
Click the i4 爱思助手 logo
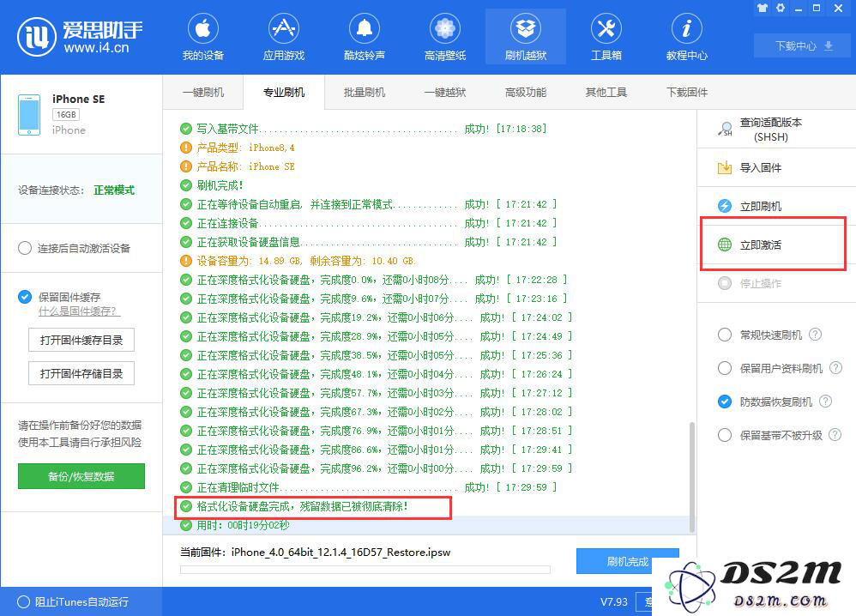pyautogui.click(x=81, y=37)
